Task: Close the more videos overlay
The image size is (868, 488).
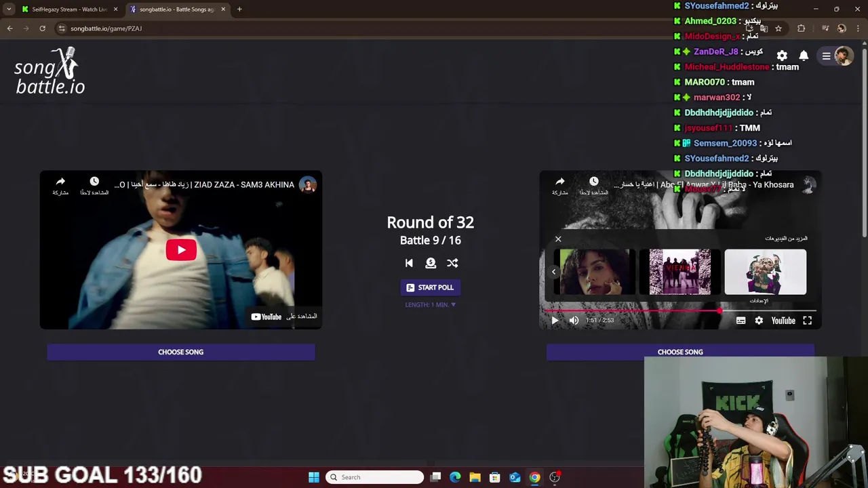Action: (x=558, y=239)
